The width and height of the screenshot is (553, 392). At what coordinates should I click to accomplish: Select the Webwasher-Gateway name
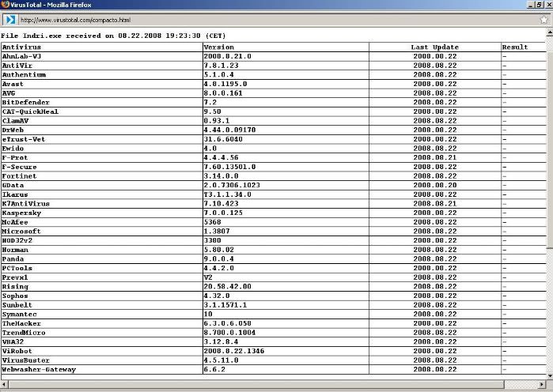tap(39, 369)
